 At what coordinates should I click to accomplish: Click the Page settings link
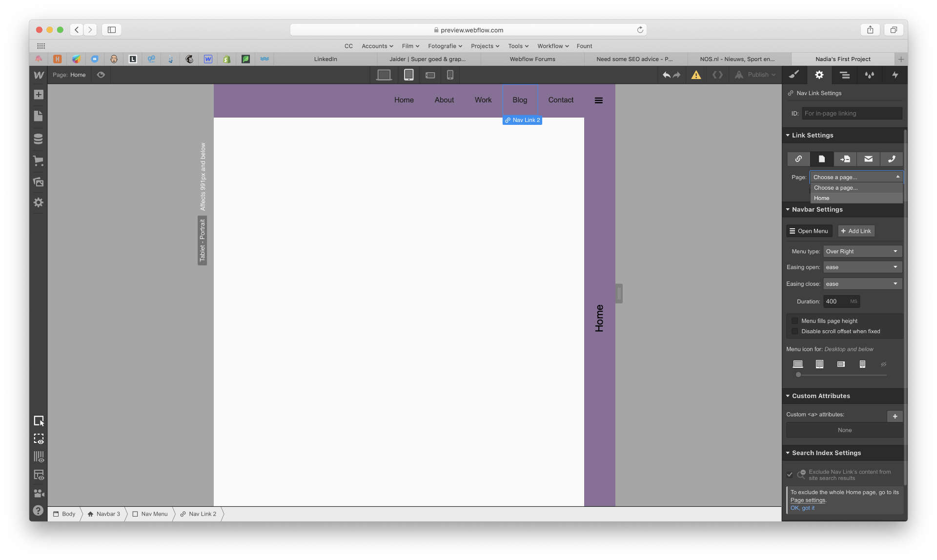(x=808, y=500)
